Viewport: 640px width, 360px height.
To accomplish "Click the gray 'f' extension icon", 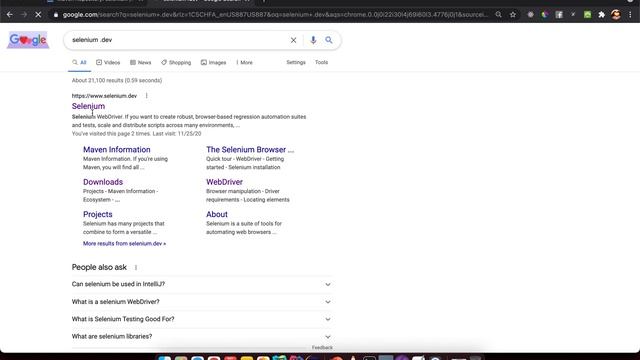I will point(559,15).
